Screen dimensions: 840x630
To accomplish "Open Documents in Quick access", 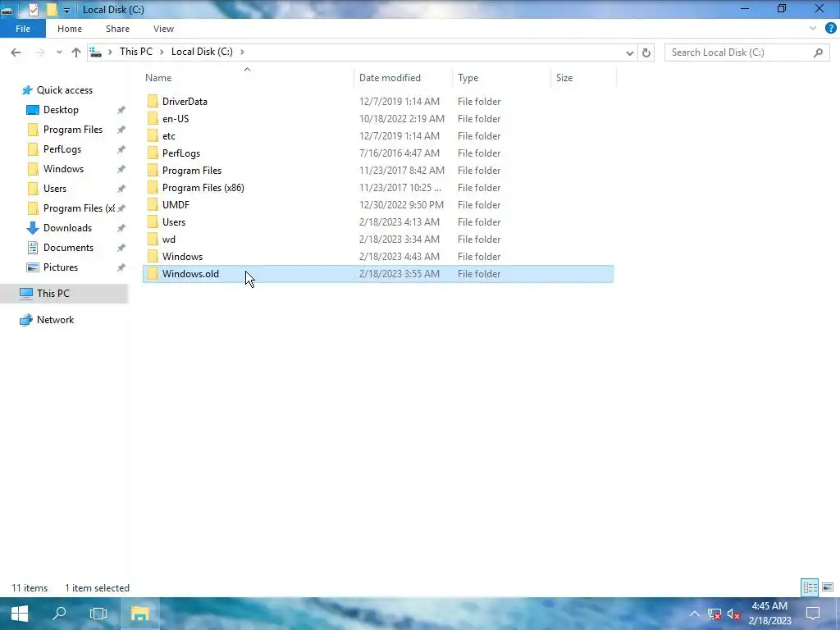I will pyautogui.click(x=68, y=248).
